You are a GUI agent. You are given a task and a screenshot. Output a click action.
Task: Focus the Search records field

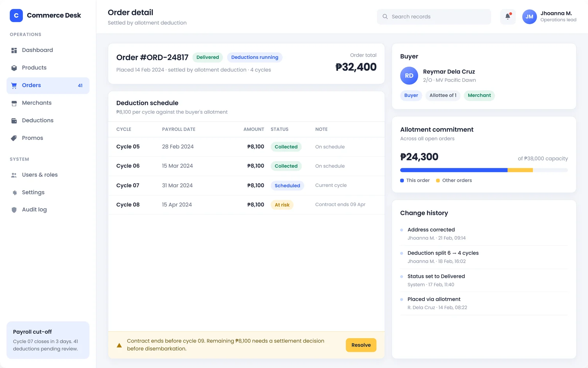(x=434, y=17)
